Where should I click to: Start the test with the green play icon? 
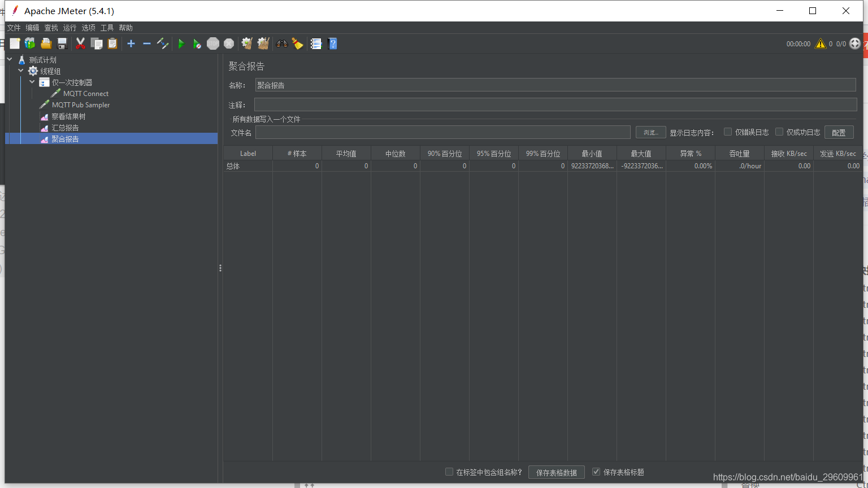pyautogui.click(x=181, y=43)
